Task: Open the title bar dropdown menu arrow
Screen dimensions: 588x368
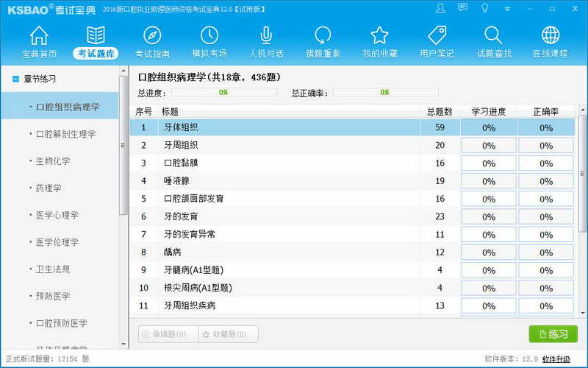Action: (x=506, y=8)
